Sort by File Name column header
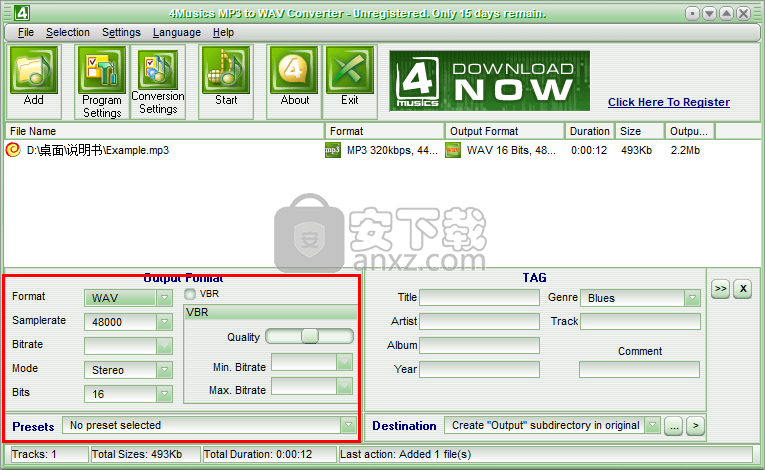The width and height of the screenshot is (765, 470). [165, 131]
